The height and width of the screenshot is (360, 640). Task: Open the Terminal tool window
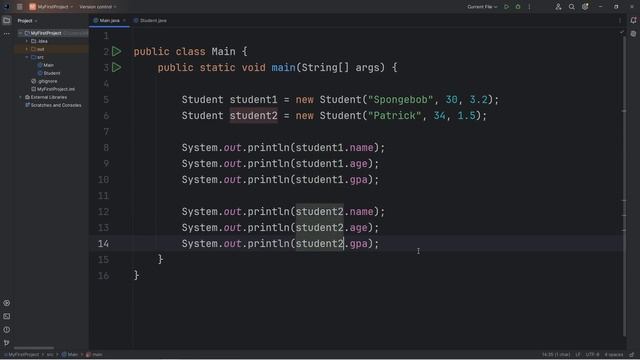point(7,316)
